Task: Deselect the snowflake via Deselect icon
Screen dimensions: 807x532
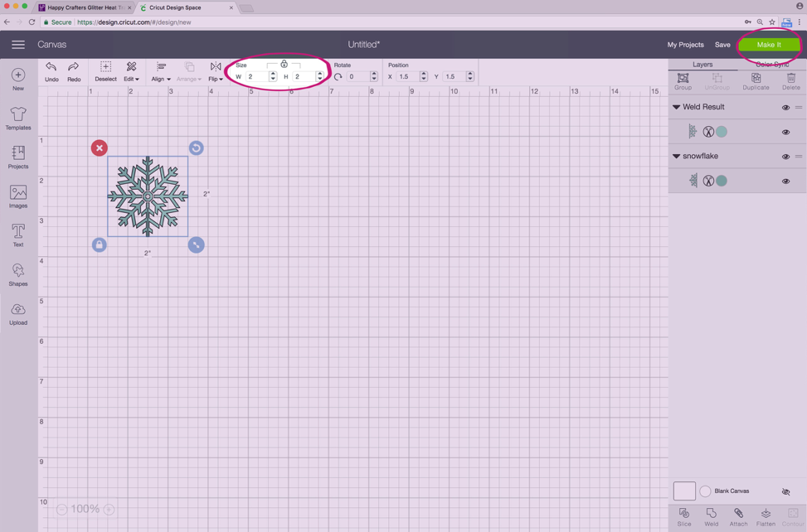Action: click(105, 71)
